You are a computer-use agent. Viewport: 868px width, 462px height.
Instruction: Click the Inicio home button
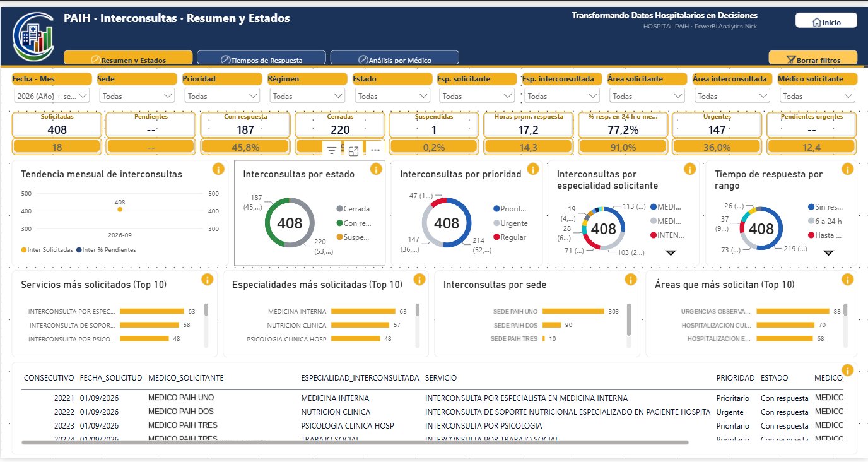click(x=826, y=21)
